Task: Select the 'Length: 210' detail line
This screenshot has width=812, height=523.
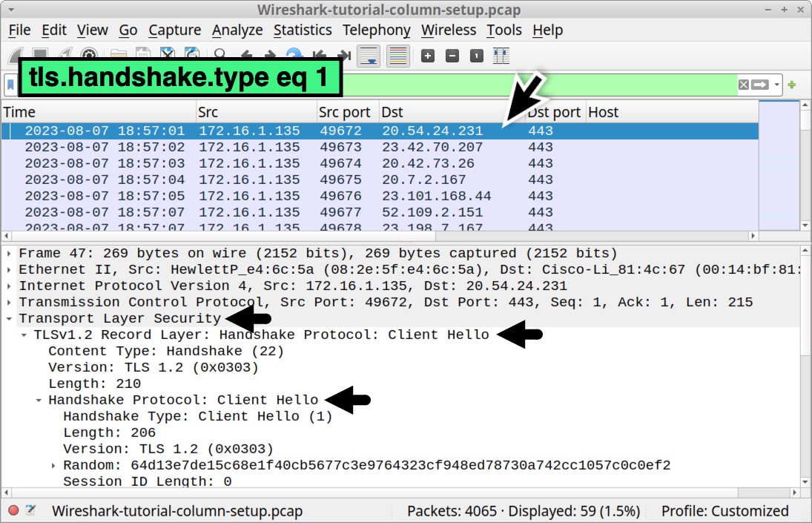Action: [x=94, y=384]
